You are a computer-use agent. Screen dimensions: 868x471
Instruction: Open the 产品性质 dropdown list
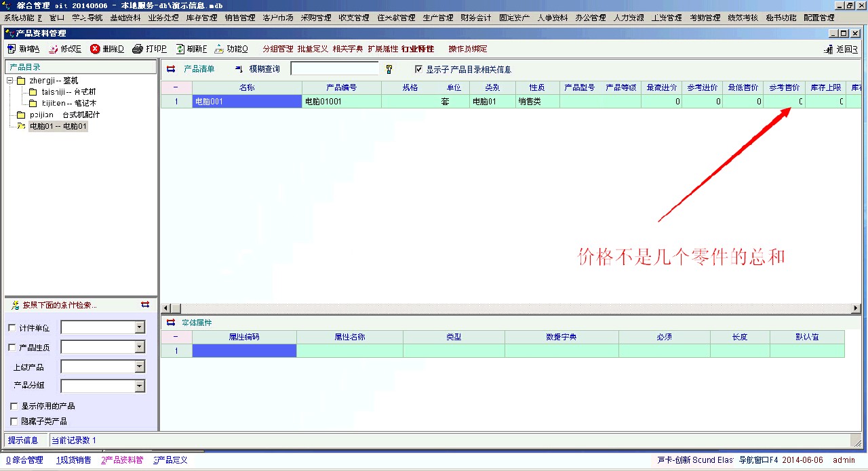click(x=140, y=347)
